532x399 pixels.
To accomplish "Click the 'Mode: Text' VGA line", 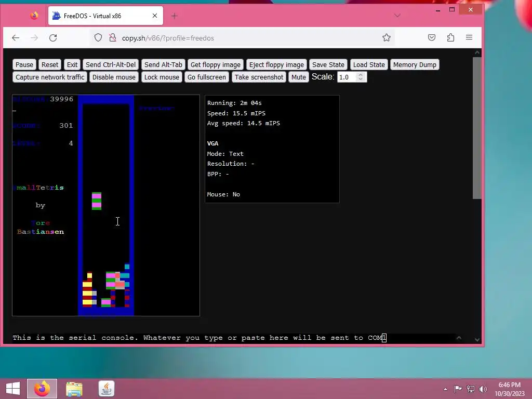I will click(225, 154).
